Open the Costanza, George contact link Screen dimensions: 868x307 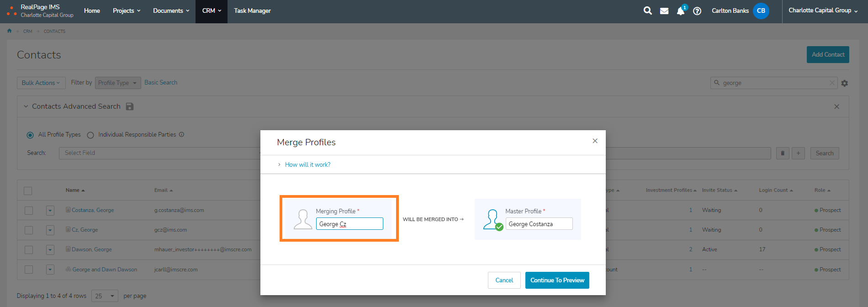(x=93, y=210)
